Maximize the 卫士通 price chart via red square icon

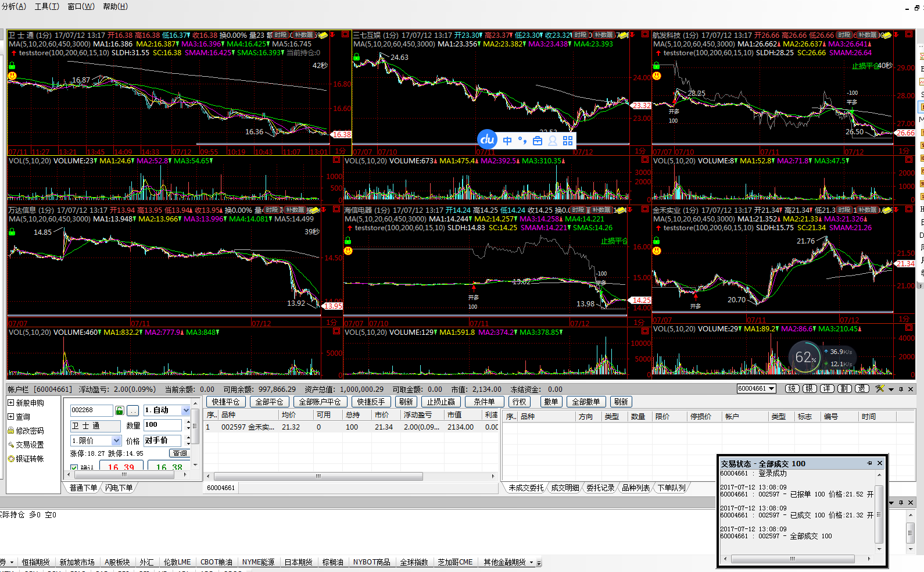345,34
